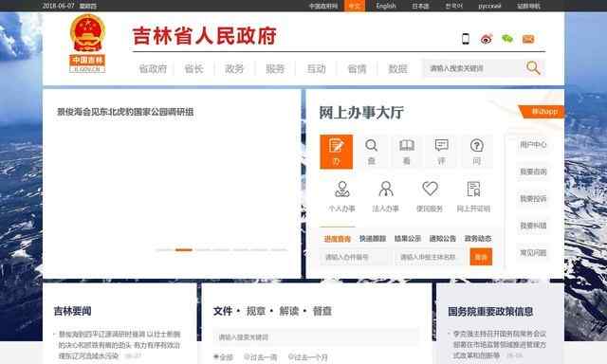
Task: Open 我要咨询 in the side list
Action: point(533,172)
